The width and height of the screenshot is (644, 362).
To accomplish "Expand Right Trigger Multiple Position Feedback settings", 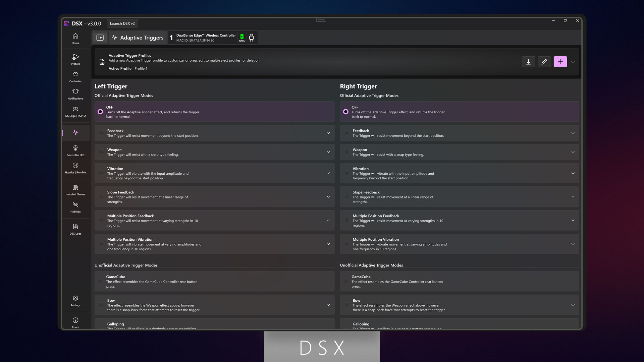I will (573, 221).
